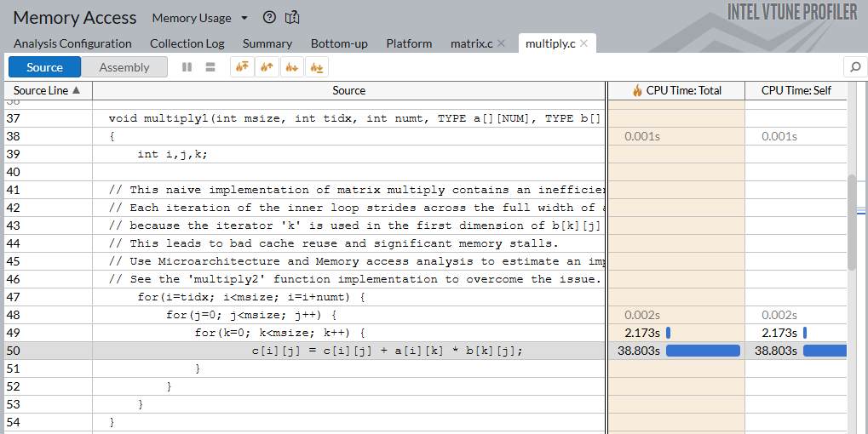Image resolution: width=868 pixels, height=434 pixels.
Task: Click the 0.002s total time cell
Action: point(642,315)
